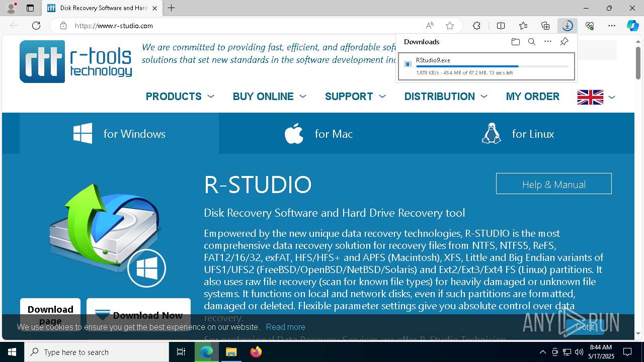Toggle the Downloads toolbar button
This screenshot has width=644, height=362.
[568, 26]
